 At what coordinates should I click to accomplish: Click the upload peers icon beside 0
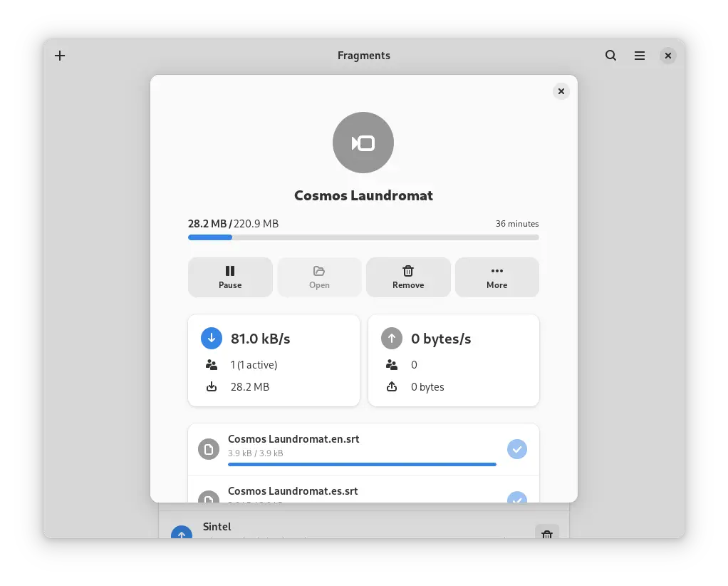[392, 365]
